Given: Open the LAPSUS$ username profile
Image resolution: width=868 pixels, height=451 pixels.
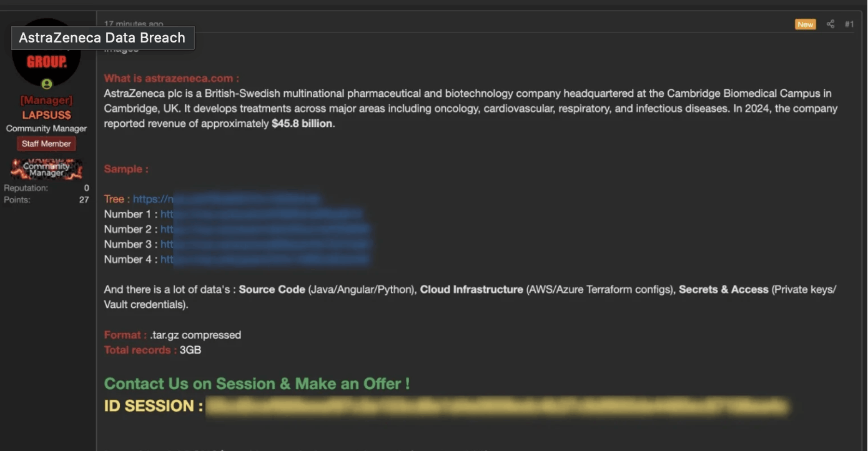Looking at the screenshot, I should point(46,114).
